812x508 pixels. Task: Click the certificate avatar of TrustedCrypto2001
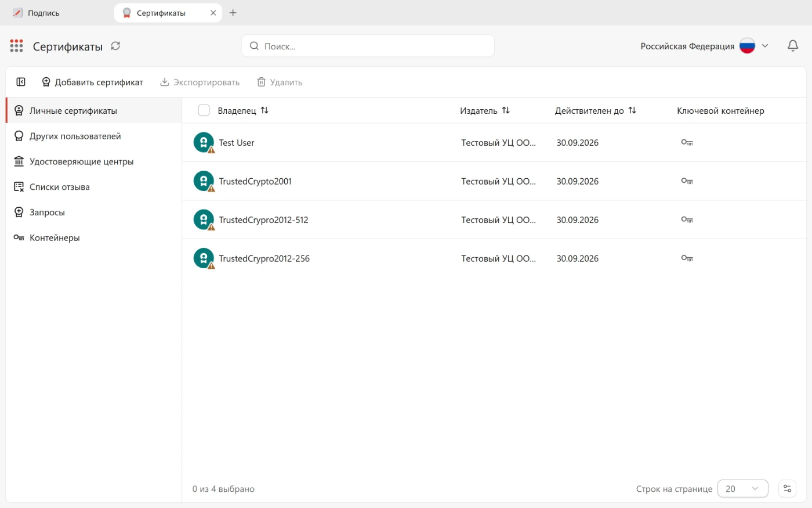[x=204, y=181]
